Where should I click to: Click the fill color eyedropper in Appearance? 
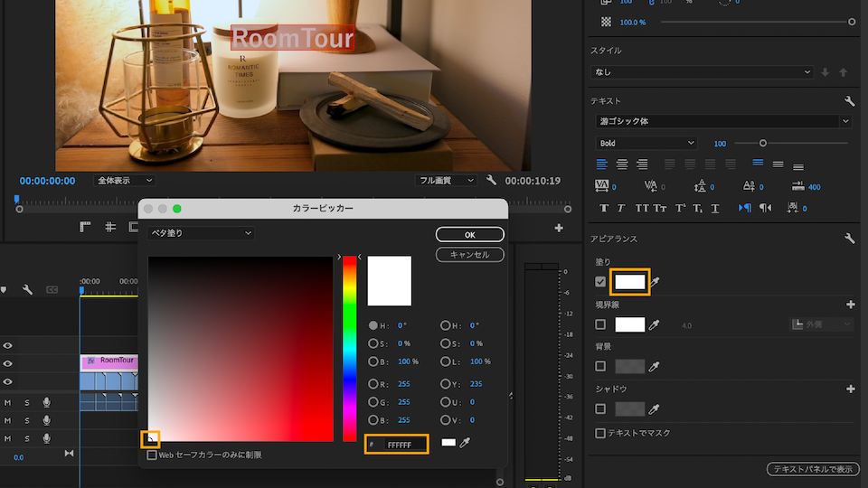(656, 283)
